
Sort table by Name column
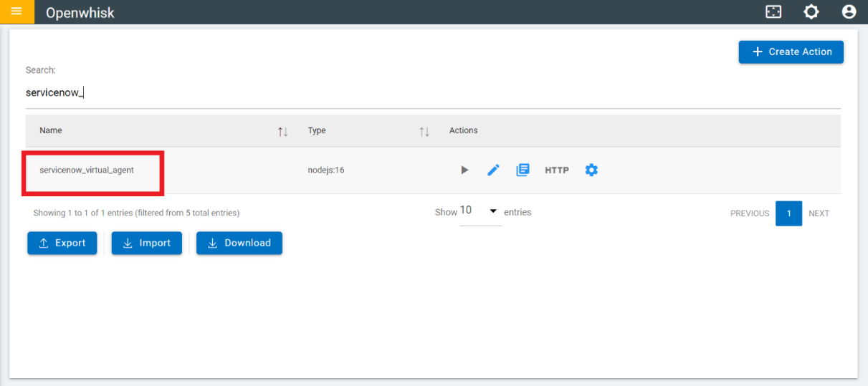click(x=282, y=131)
